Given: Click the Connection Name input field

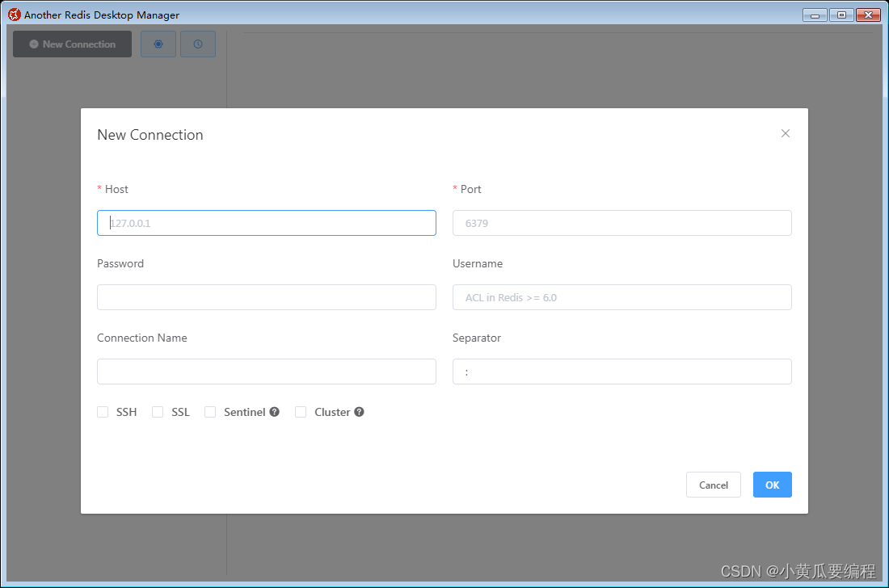Looking at the screenshot, I should tap(267, 372).
